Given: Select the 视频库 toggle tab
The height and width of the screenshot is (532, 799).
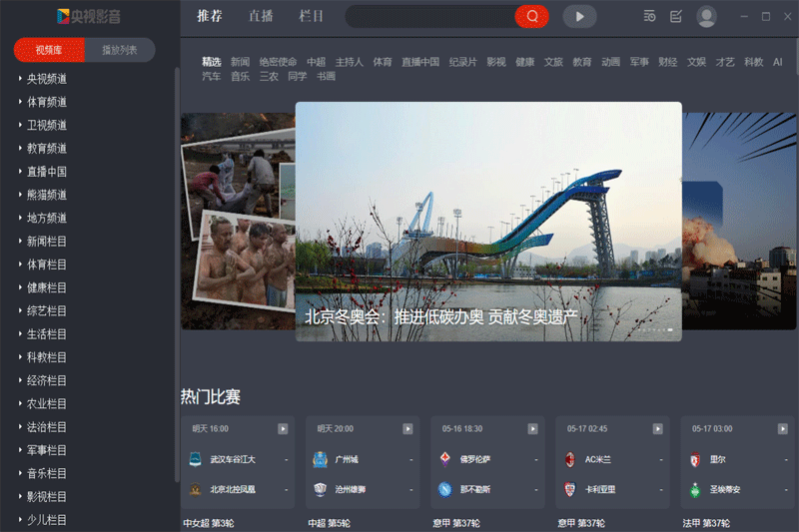Looking at the screenshot, I should coord(48,50).
